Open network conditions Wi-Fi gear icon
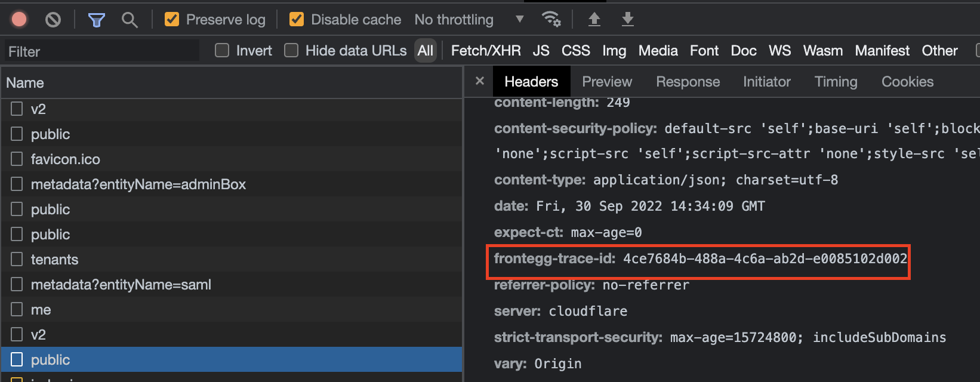Viewport: 980px width, 382px height. [551, 20]
